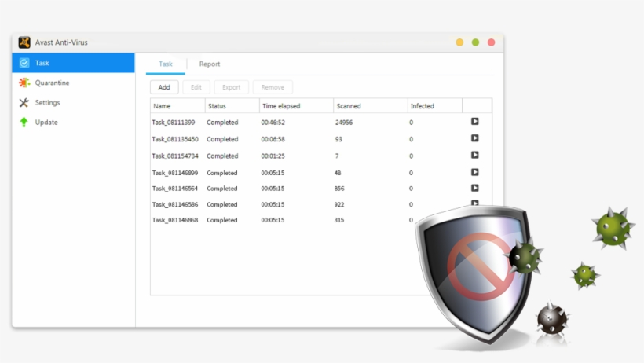Viewport: 644px width, 363px height.
Task: Click the Task checkmark icon in sidebar
Action: click(x=24, y=63)
